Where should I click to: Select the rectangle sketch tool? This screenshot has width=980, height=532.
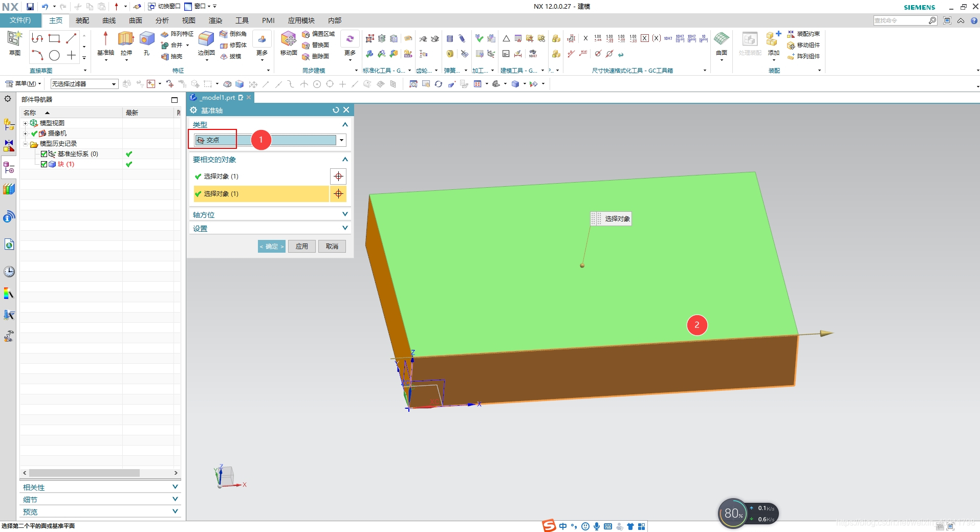[54, 38]
